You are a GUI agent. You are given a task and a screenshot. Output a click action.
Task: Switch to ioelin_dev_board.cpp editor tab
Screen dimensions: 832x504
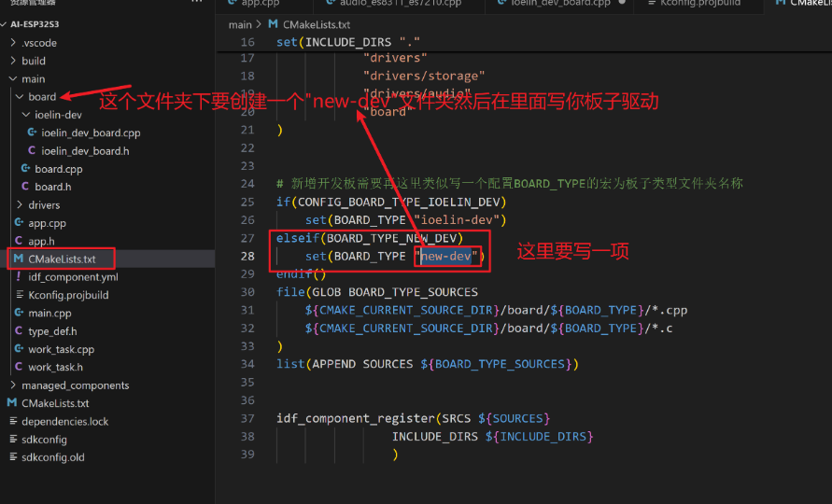tap(560, 3)
